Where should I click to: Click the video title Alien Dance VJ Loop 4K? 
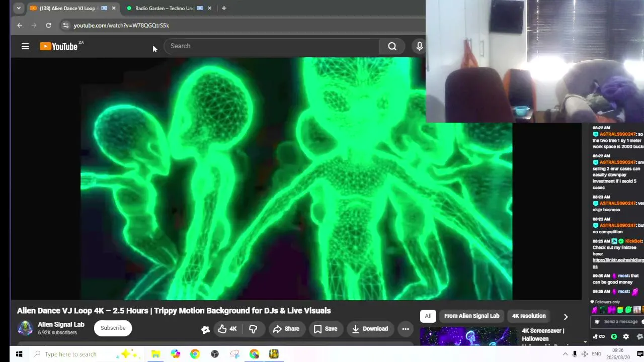pyautogui.click(x=174, y=311)
